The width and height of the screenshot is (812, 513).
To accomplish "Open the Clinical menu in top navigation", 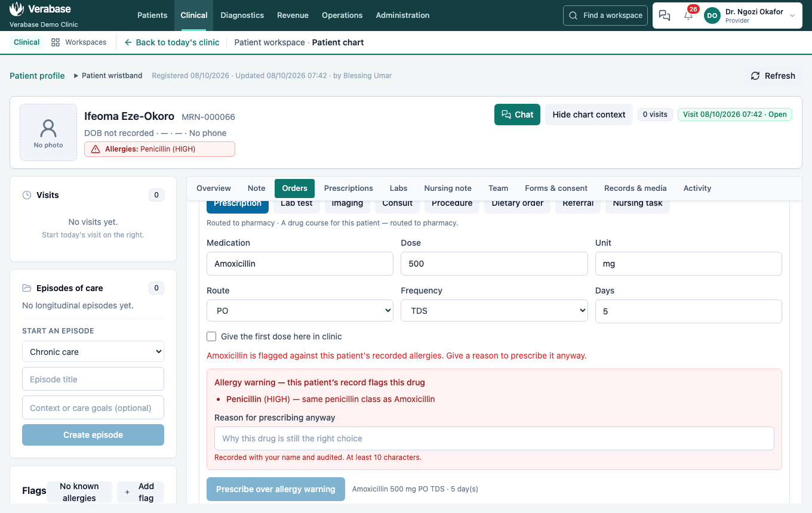I will 194,16.
